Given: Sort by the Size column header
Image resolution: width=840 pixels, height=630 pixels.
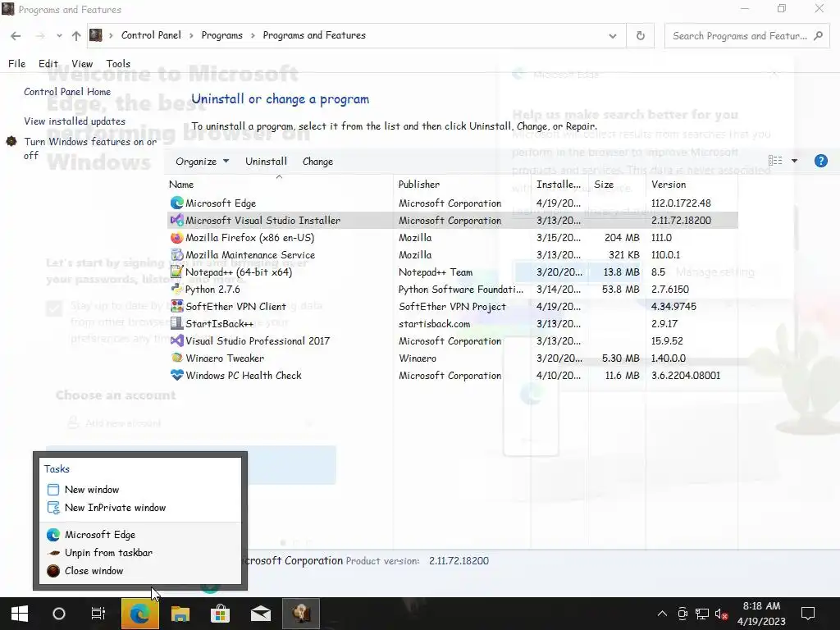Looking at the screenshot, I should click(617, 185).
